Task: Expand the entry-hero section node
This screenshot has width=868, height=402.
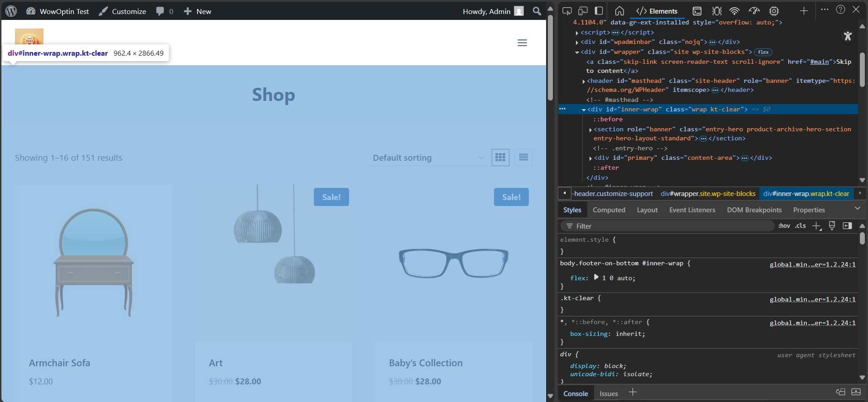Action: [x=590, y=129]
